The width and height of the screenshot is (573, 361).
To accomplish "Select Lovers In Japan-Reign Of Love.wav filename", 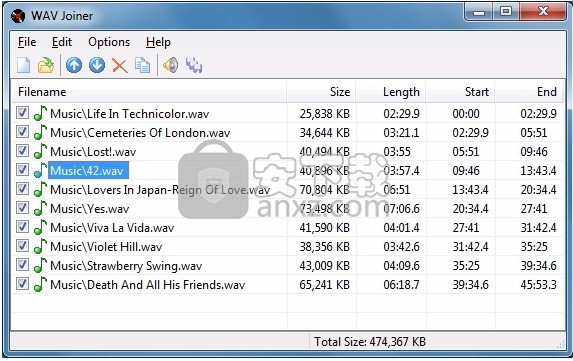I will point(160,190).
